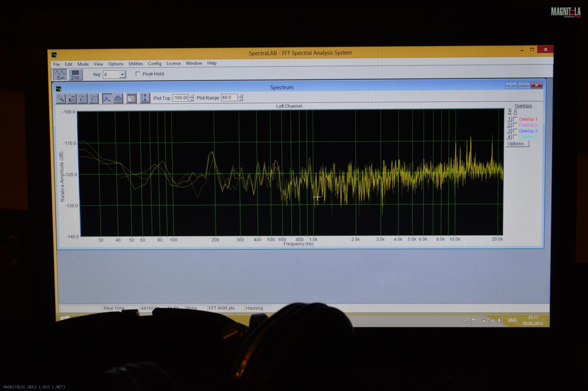Decrease Plot Range with the down arrow
The image size is (588, 391).
click(240, 100)
